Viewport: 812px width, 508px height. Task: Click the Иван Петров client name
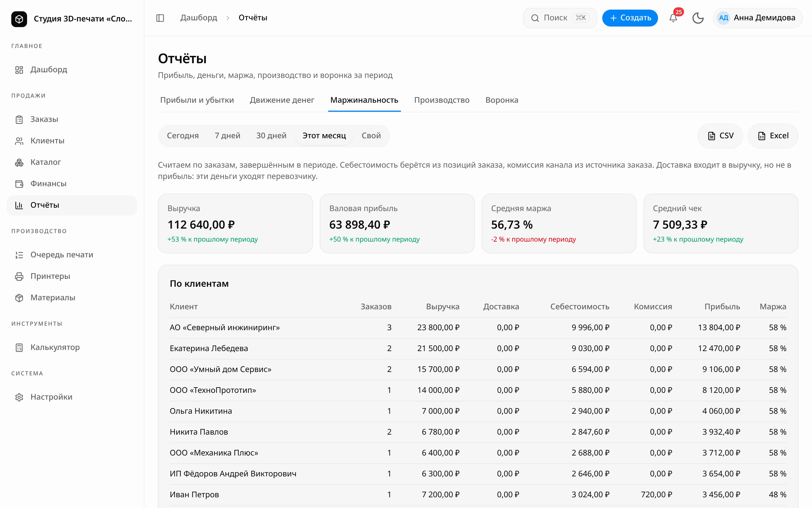[x=194, y=494]
